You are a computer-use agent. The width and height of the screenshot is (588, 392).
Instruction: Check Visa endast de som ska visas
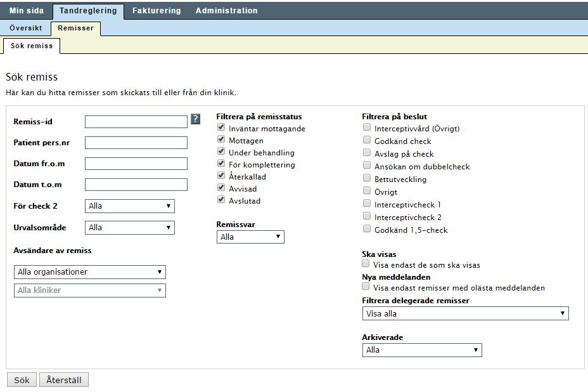pos(366,264)
